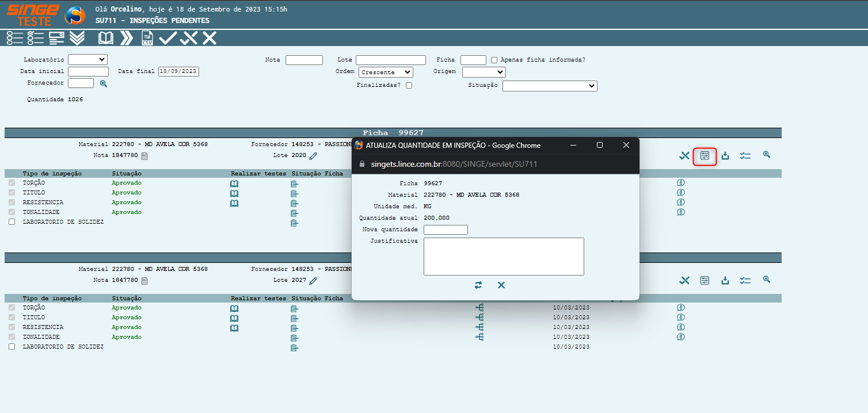Open the Laboratório dropdown

(x=87, y=59)
